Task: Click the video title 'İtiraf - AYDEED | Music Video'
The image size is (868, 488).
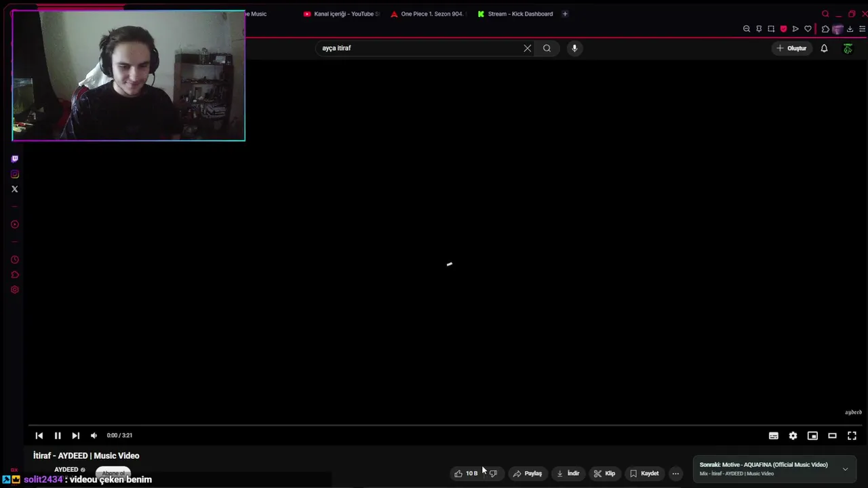Action: click(86, 455)
